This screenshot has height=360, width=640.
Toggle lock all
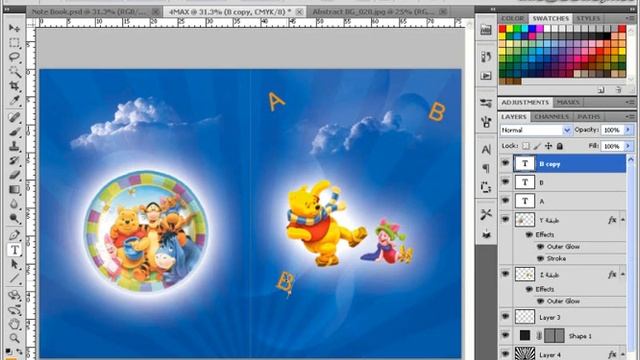tap(560, 146)
